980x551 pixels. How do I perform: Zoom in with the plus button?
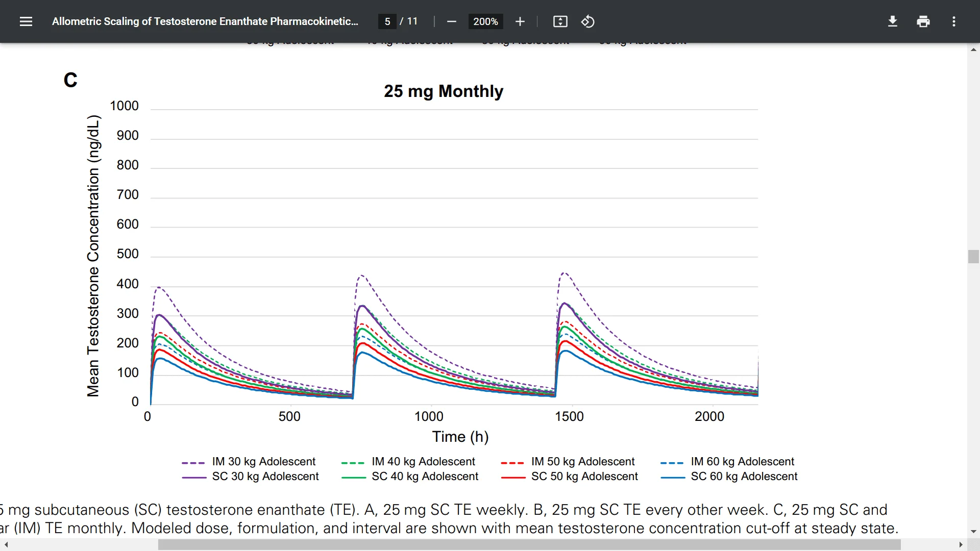[x=520, y=21]
